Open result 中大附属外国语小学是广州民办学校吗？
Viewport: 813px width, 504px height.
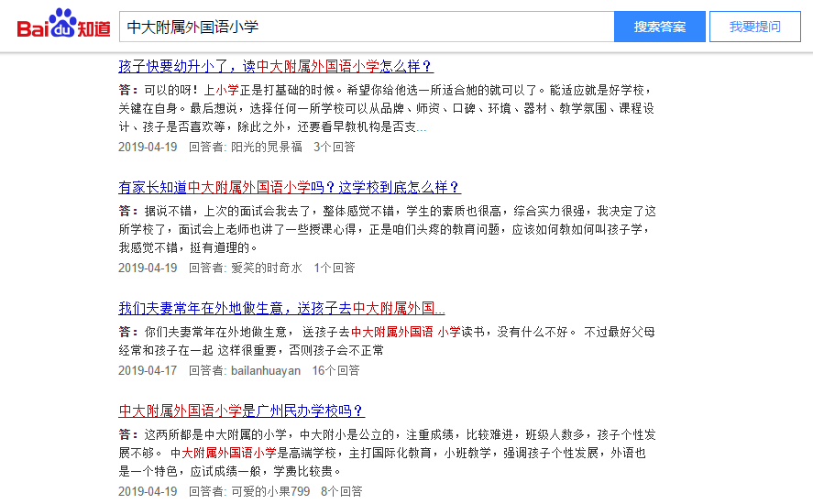(242, 411)
